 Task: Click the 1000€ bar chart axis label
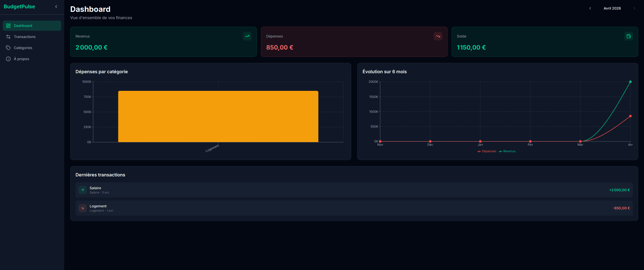point(87,82)
